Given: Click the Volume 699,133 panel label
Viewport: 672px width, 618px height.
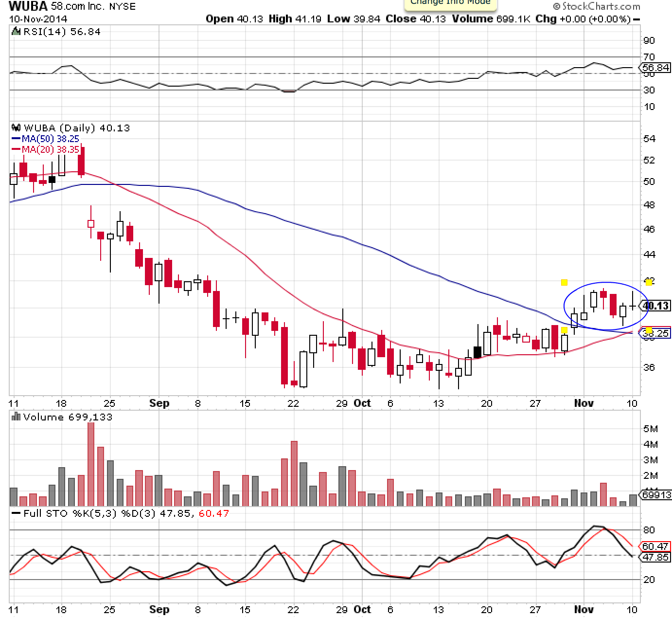Looking at the screenshot, I should [x=68, y=417].
